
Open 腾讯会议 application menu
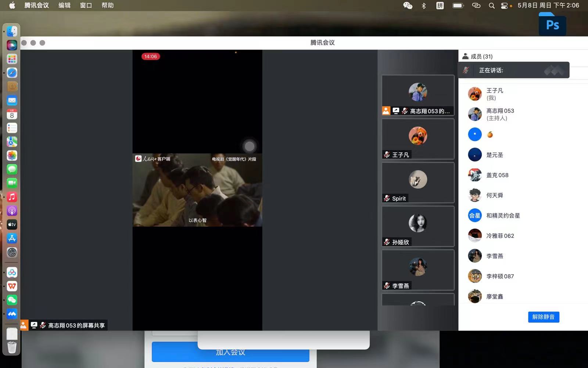(36, 6)
